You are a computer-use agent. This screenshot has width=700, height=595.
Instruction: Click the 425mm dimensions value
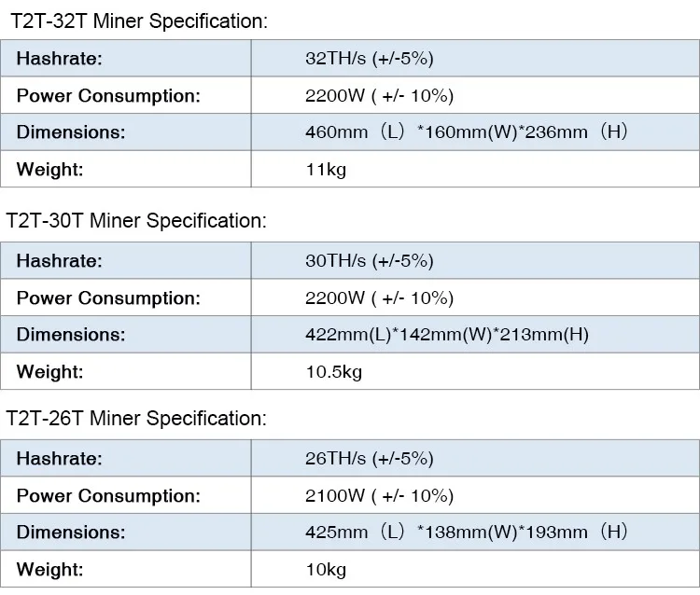point(466,532)
